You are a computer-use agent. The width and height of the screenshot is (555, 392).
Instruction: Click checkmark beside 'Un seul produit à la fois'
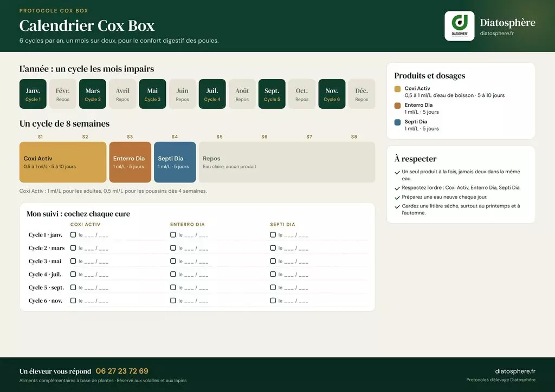pos(397,173)
